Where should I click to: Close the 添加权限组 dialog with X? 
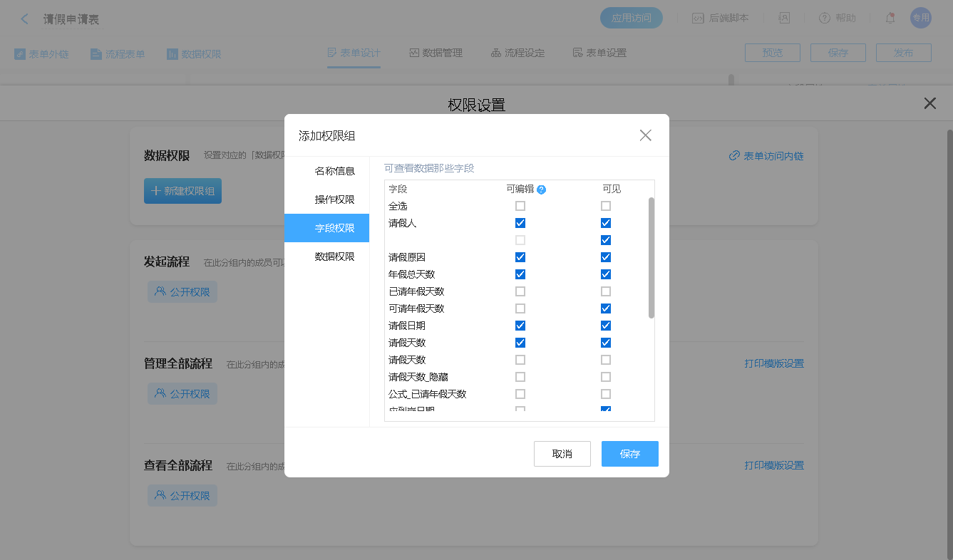coord(645,135)
